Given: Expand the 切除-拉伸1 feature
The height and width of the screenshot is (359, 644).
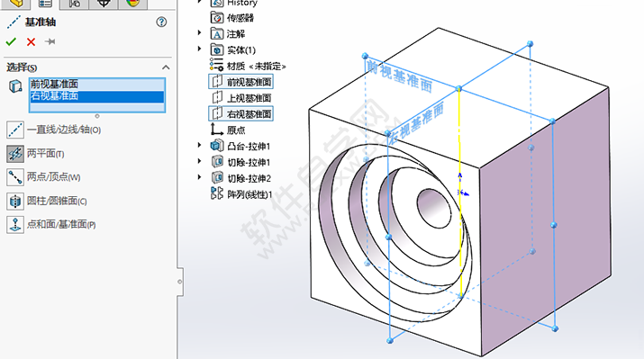Looking at the screenshot, I should point(200,161).
